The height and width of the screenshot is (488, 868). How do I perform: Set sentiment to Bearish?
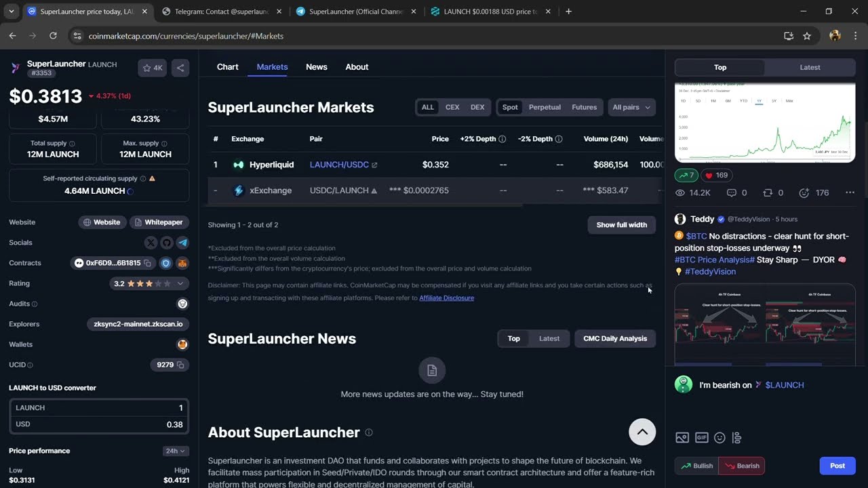click(x=742, y=466)
